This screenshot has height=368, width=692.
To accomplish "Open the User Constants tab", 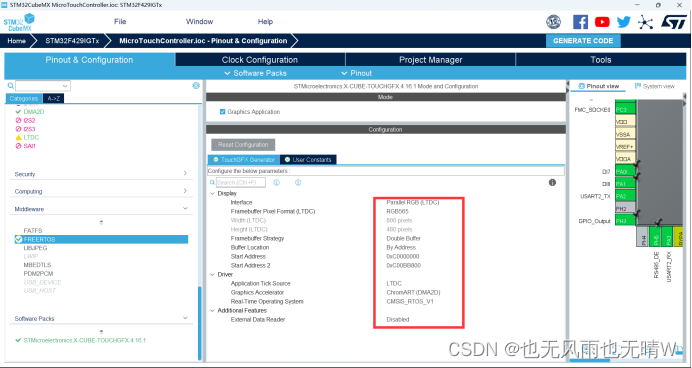I will [308, 160].
